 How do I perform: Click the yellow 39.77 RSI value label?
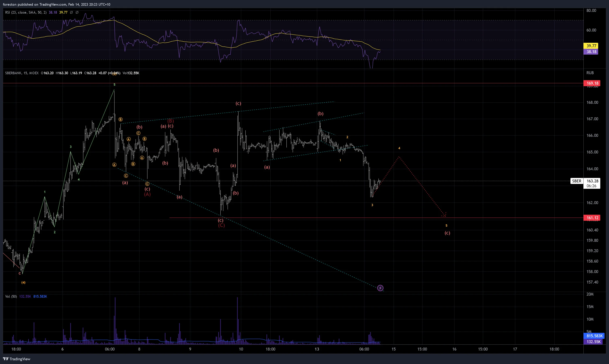click(591, 46)
